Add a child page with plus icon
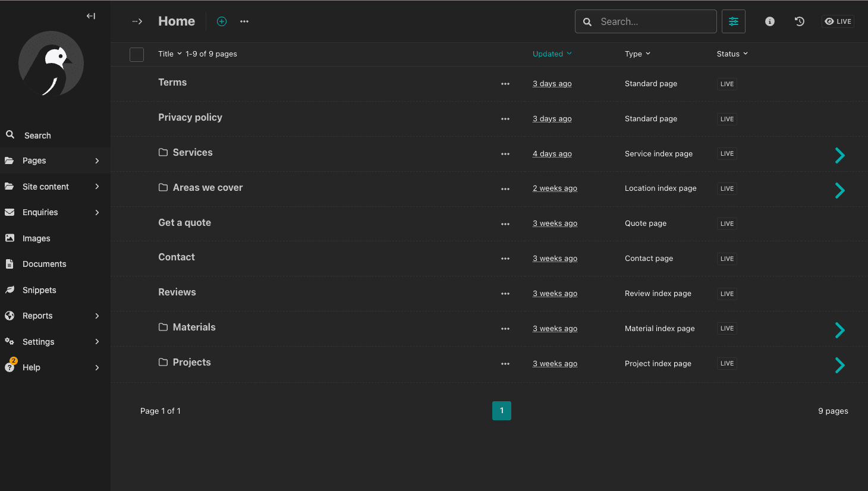Viewport: 868px width, 491px height. (222, 21)
